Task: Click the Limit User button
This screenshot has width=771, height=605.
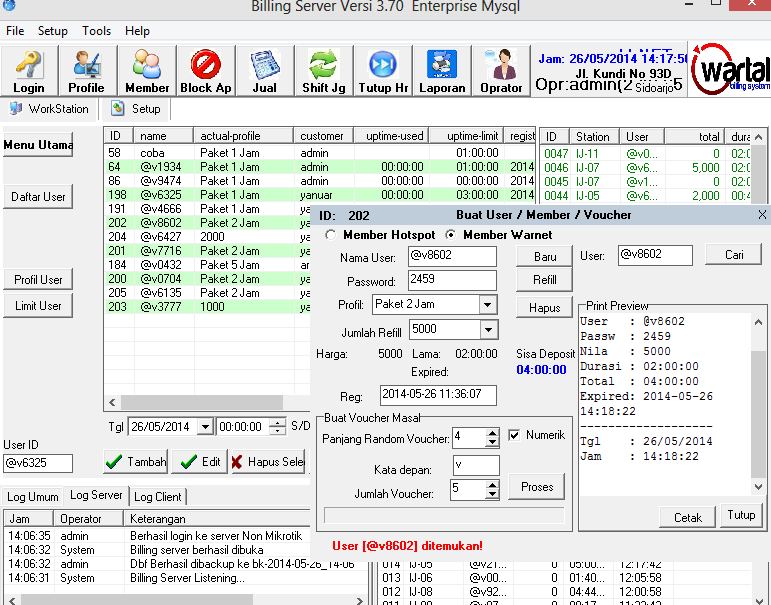Action: 38,305
